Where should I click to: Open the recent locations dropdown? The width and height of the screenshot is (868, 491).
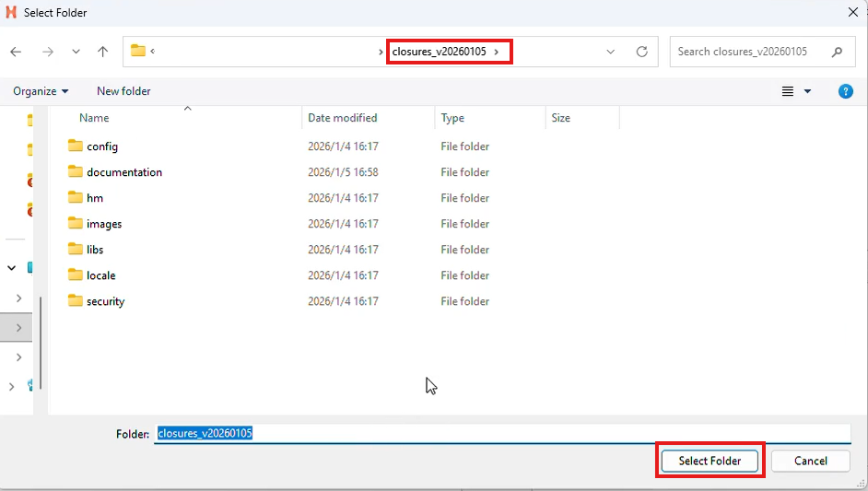[76, 52]
